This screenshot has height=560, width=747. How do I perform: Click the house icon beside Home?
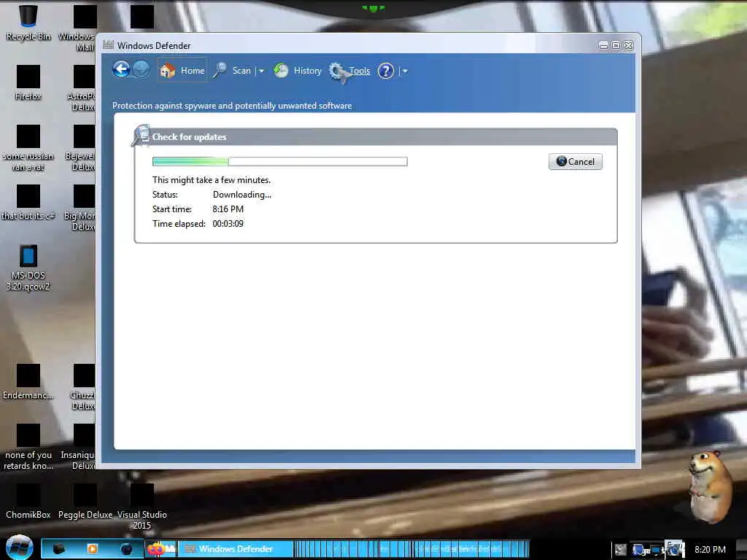[x=167, y=71]
